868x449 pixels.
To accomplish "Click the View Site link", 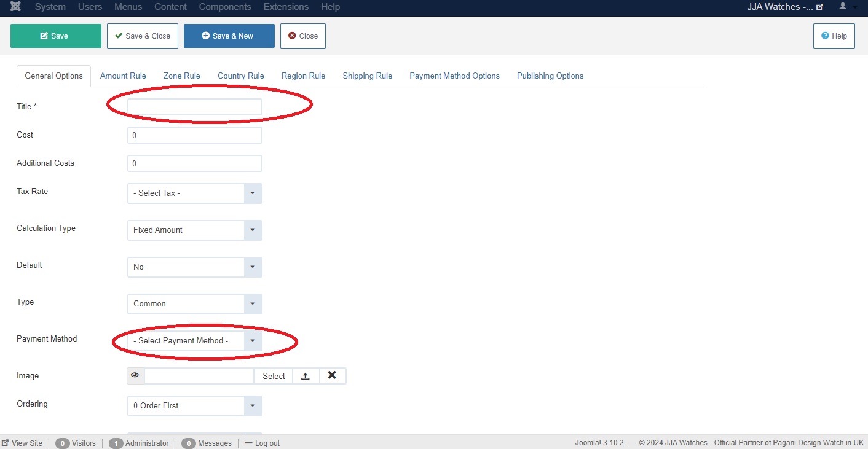I will [x=23, y=443].
